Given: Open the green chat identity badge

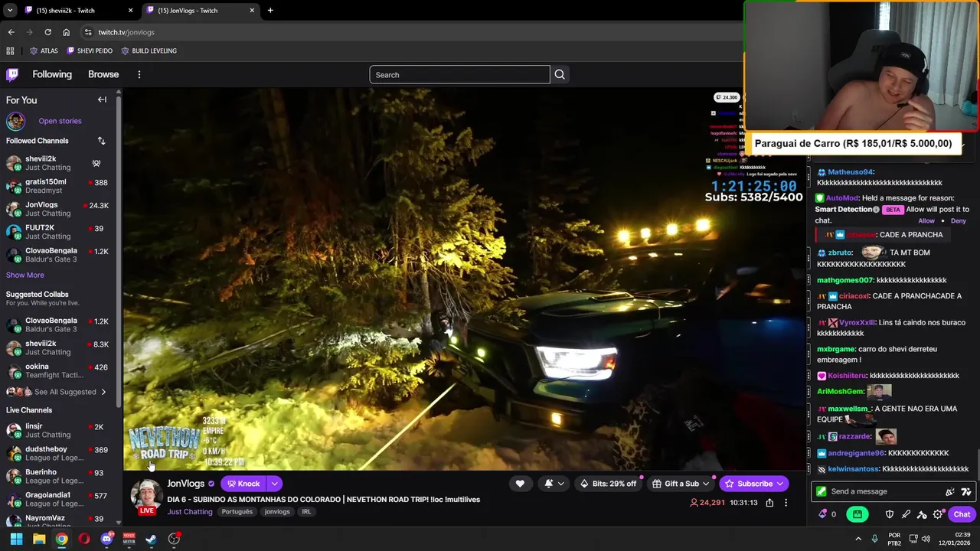Looking at the screenshot, I should pyautogui.click(x=821, y=491).
